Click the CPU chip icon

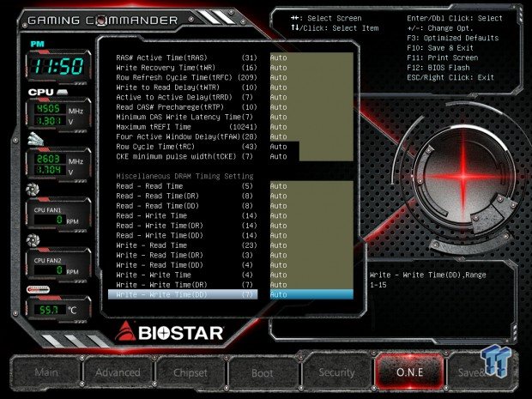click(62, 92)
